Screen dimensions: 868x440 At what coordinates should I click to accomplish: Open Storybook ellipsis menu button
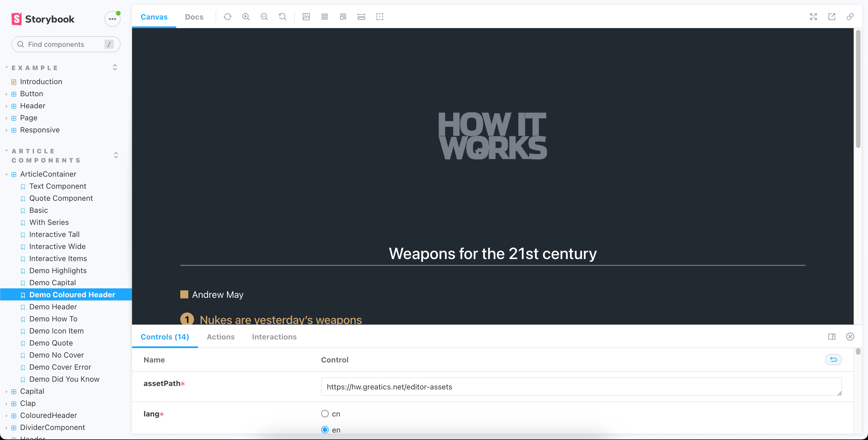(112, 19)
